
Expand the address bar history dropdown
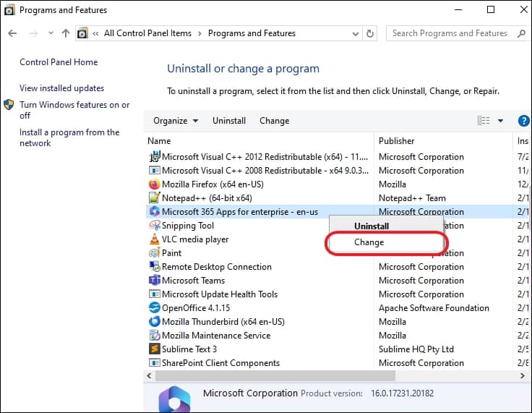coord(355,33)
